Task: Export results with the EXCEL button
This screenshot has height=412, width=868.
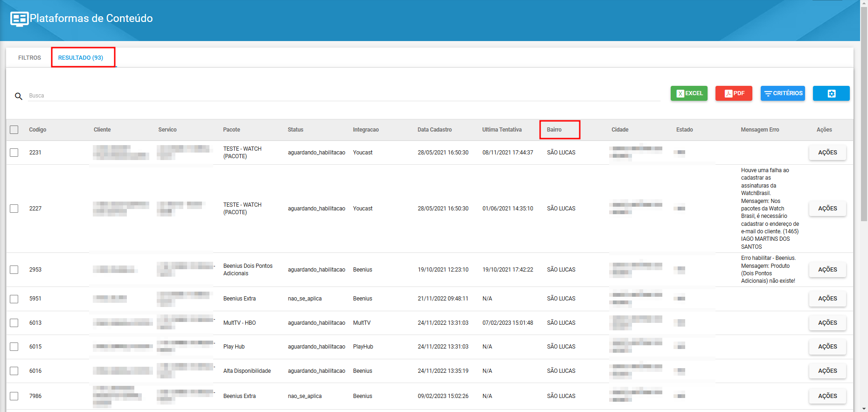Action: click(689, 93)
